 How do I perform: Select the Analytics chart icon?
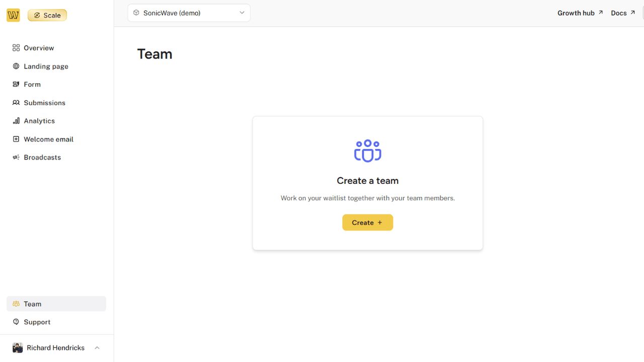pos(16,120)
